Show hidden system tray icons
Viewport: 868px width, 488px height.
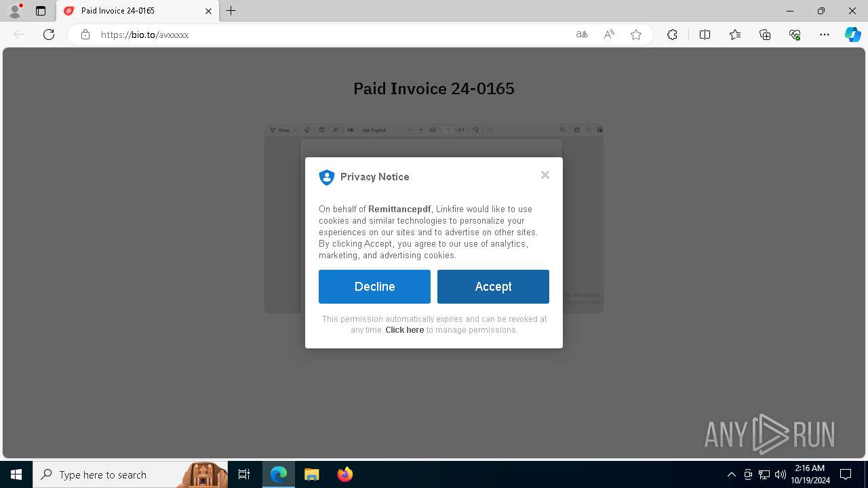click(x=731, y=474)
